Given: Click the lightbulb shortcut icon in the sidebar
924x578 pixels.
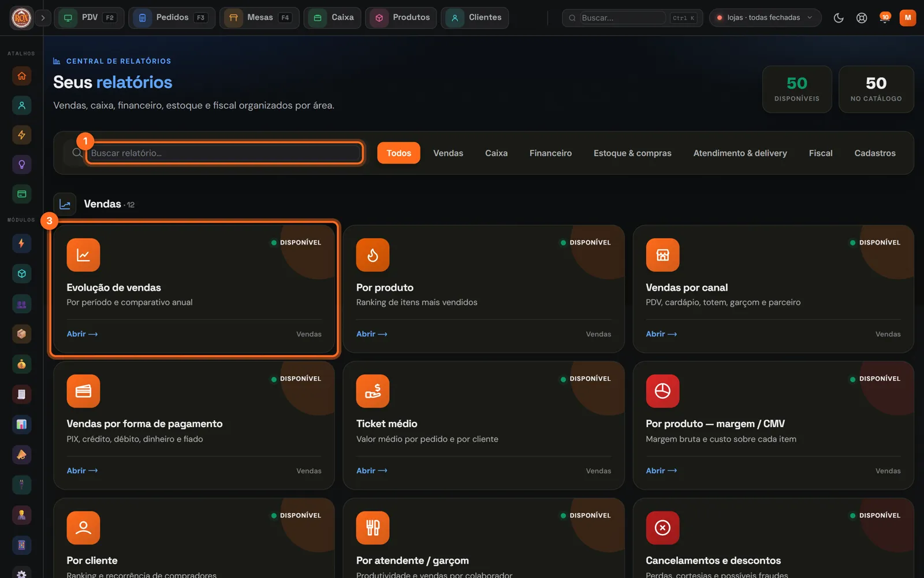Looking at the screenshot, I should point(22,164).
